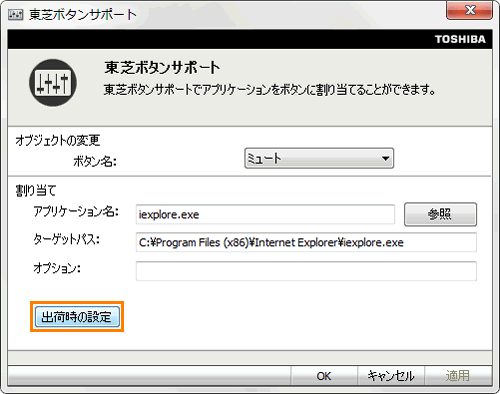Close the 東芝ボタンサポート window
The width and height of the screenshot is (500, 394).
pyautogui.click(x=469, y=10)
